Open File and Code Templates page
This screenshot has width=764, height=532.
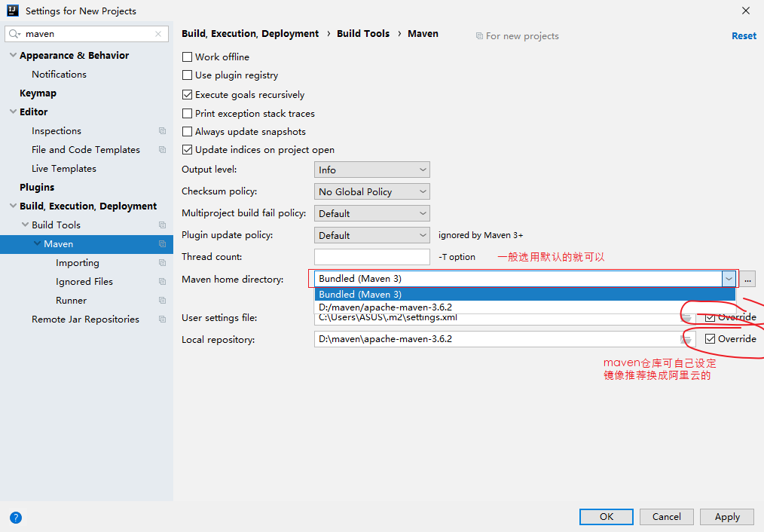coord(86,149)
